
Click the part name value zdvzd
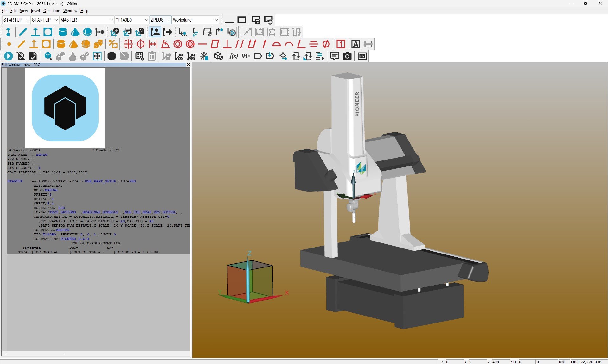click(x=42, y=155)
